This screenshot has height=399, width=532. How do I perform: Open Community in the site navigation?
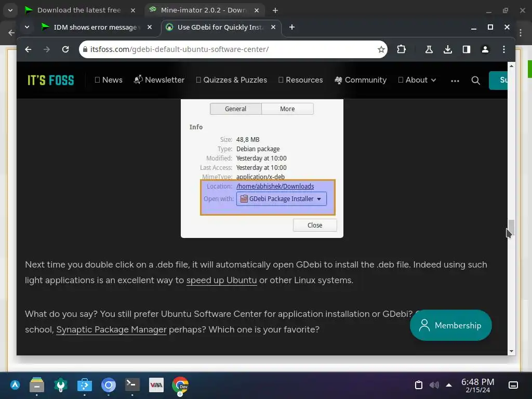(x=361, y=80)
